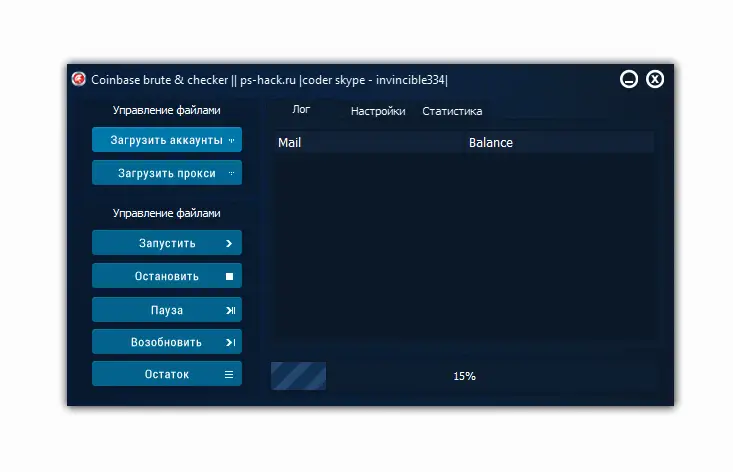Click the pause icon on Пауза
733x472 pixels.
230,311
